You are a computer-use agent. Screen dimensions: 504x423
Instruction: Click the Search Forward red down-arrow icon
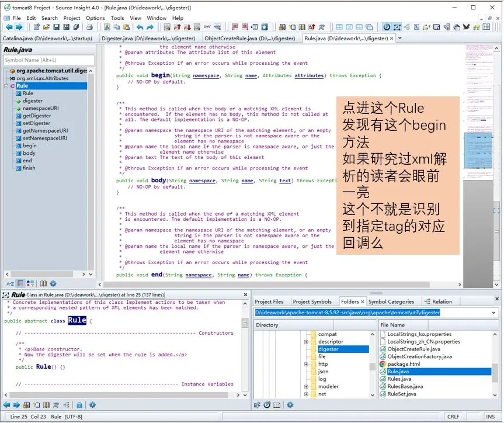[187, 27]
